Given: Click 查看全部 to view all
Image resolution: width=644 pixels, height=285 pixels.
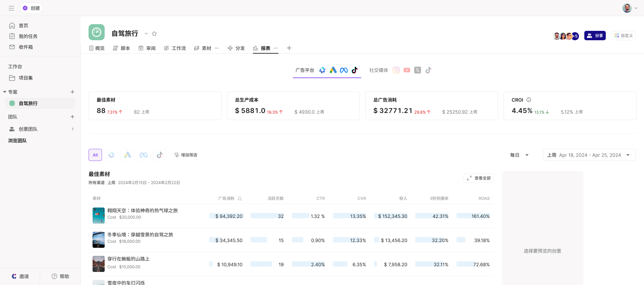Looking at the screenshot, I should pyautogui.click(x=479, y=178).
